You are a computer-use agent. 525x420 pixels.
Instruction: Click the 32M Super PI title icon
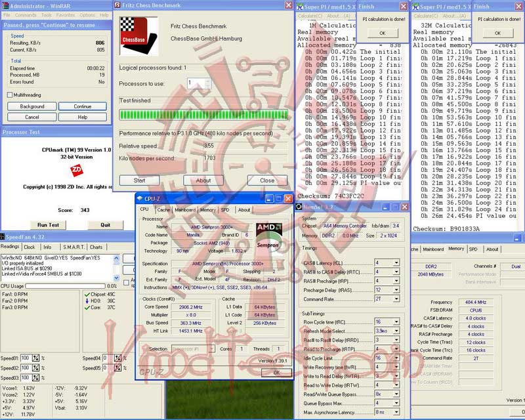pos(415,7)
